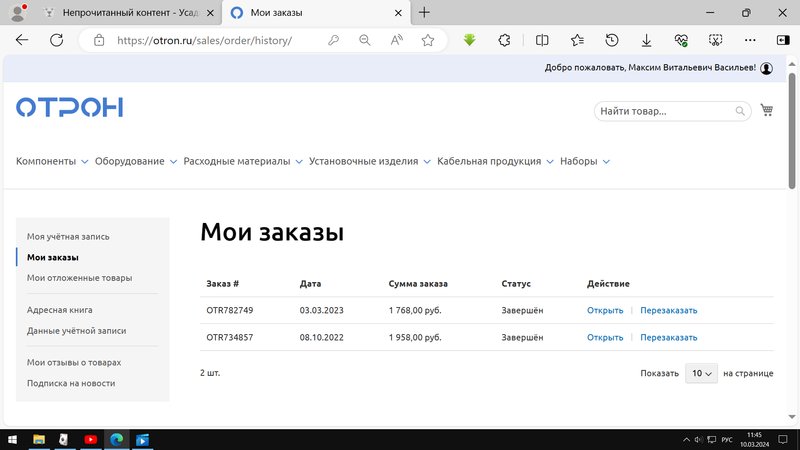This screenshot has height=450, width=800.
Task: Click the taskbar clock 11:45
Action: point(754,435)
